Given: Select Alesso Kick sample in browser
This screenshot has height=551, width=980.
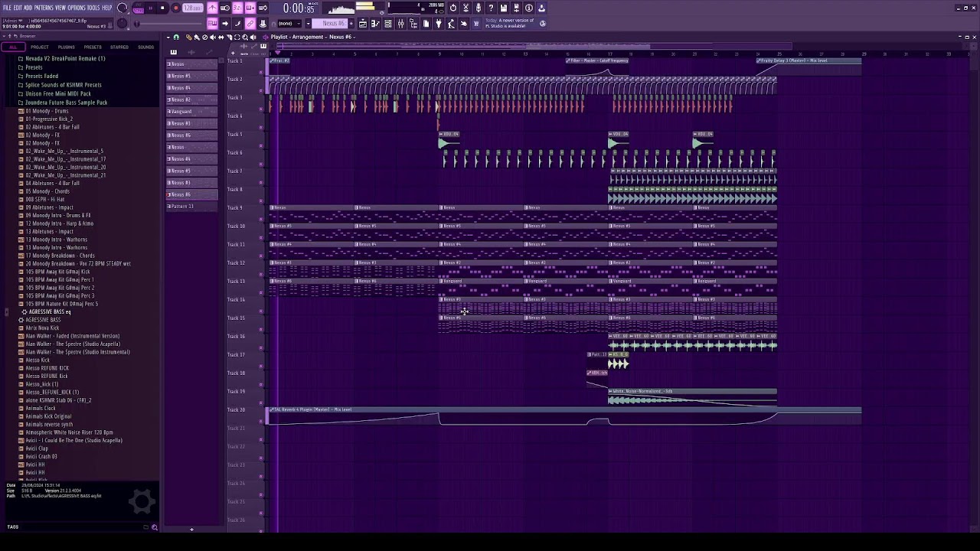Looking at the screenshot, I should [x=38, y=360].
